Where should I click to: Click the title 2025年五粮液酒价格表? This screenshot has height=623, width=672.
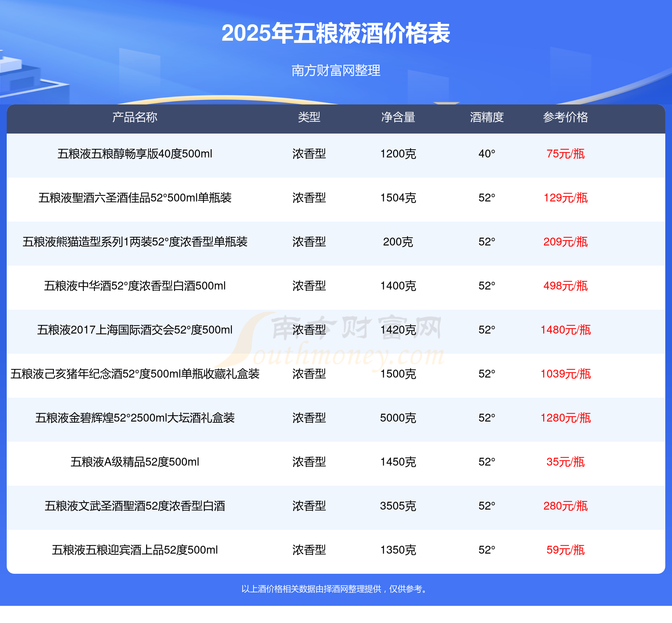pyautogui.click(x=336, y=33)
